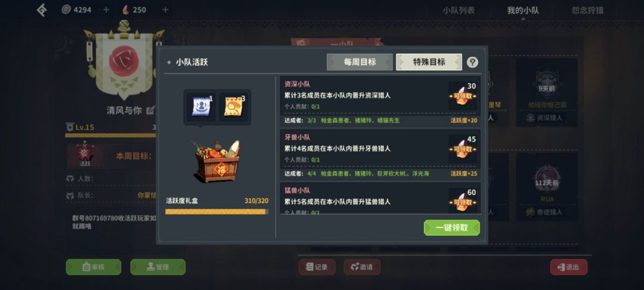Add more gems with the plus beside 250

click(165, 10)
